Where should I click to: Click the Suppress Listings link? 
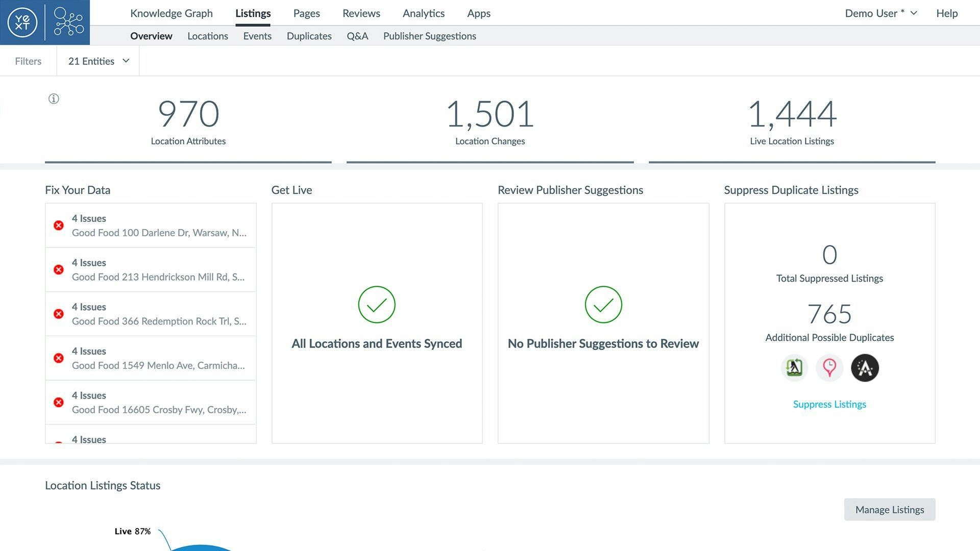[x=829, y=405]
